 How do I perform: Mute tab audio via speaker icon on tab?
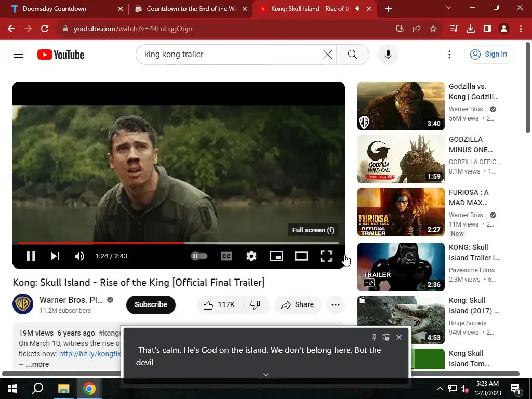pyautogui.click(x=357, y=9)
